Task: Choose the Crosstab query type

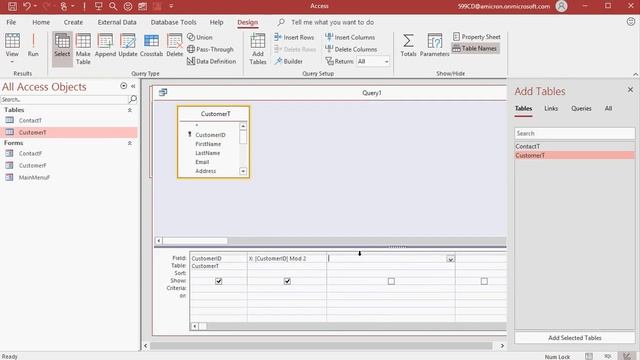Action: 151,45
